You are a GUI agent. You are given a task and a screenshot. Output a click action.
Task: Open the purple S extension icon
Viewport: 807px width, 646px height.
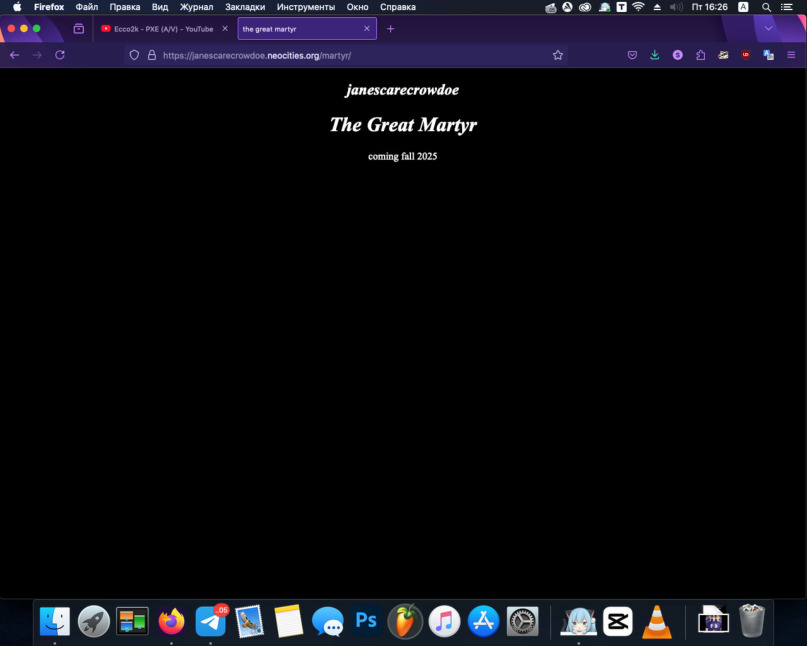678,55
